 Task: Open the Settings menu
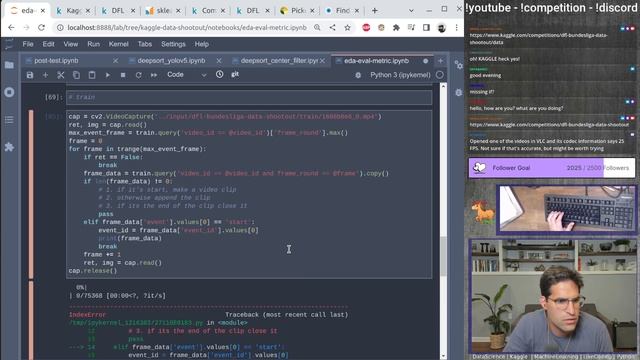pos(173,44)
